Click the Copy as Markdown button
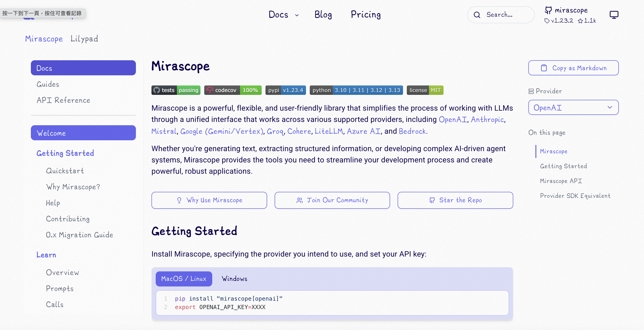The height and width of the screenshot is (330, 644). point(573,68)
